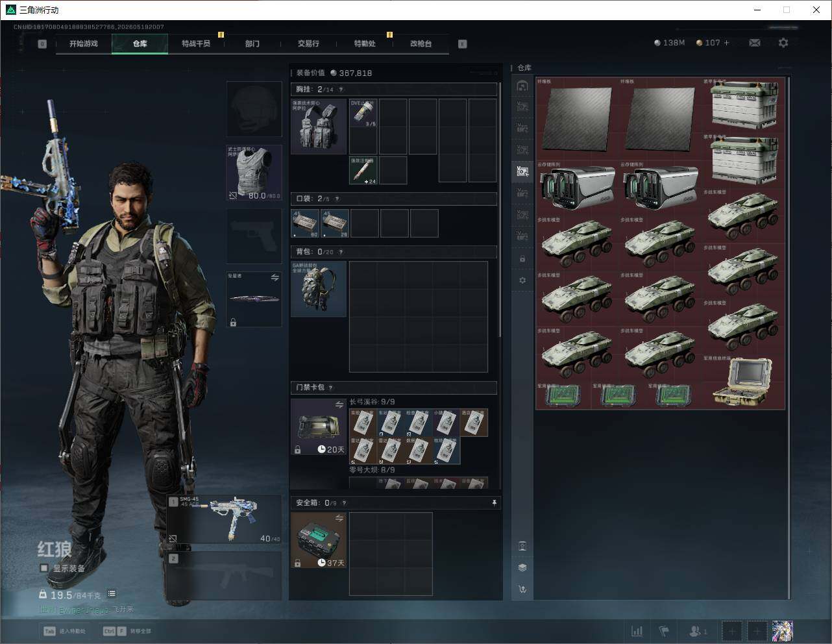This screenshot has height=644, width=832.
Task: Click the 零号大坝: 8/9 keycard label
Action: pos(372,469)
